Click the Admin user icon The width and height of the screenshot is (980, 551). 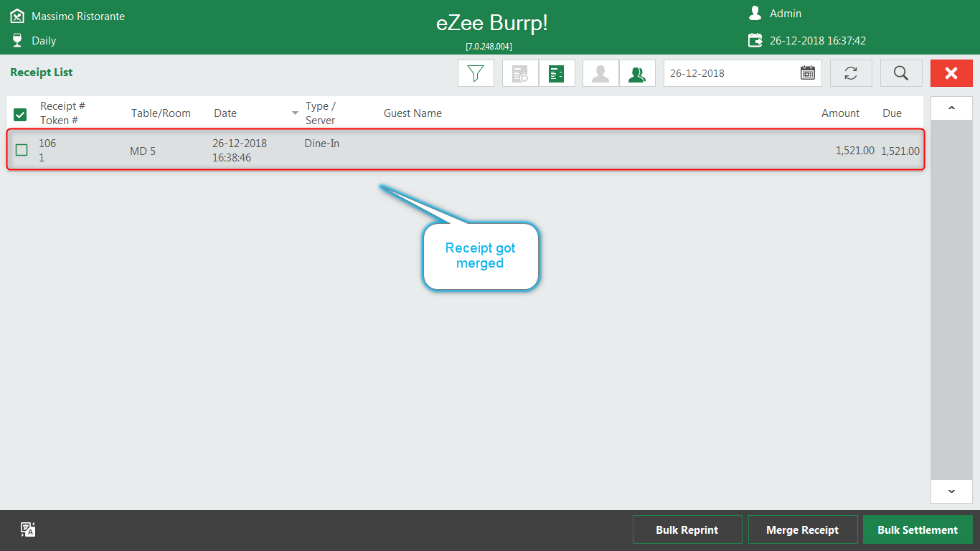coord(755,13)
